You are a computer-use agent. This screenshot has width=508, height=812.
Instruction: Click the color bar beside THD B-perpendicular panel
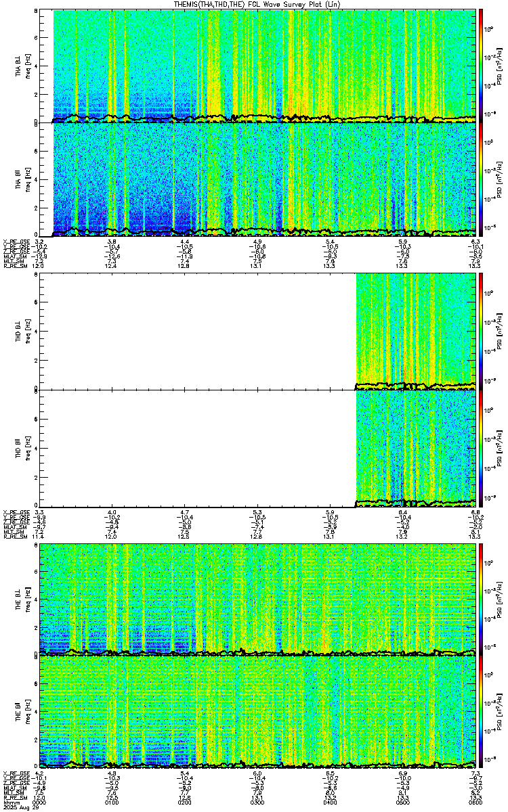481,331
